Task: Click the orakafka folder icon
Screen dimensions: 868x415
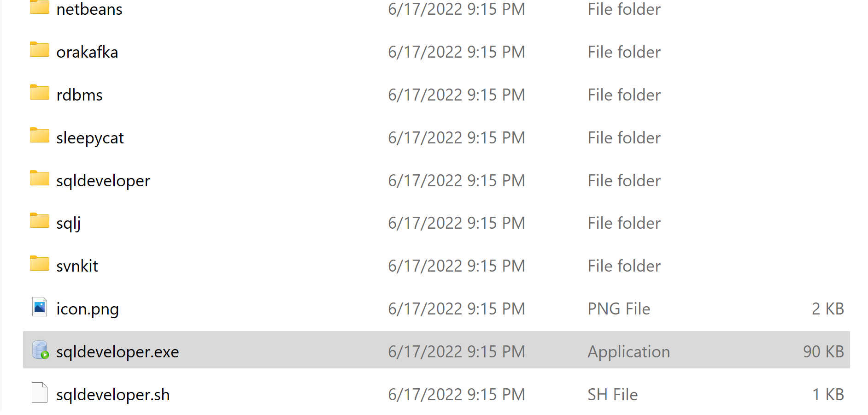Action: [40, 49]
